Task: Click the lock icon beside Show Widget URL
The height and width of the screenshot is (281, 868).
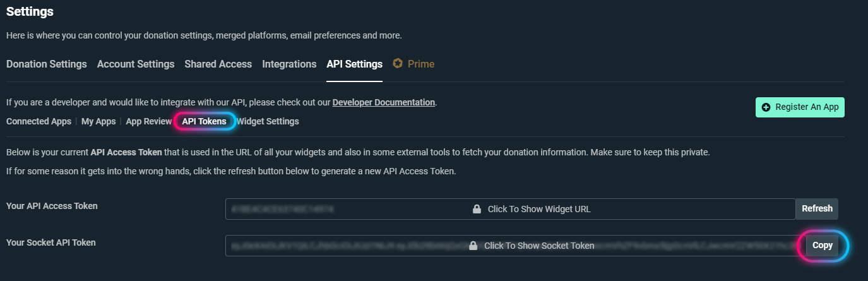Action: point(477,209)
